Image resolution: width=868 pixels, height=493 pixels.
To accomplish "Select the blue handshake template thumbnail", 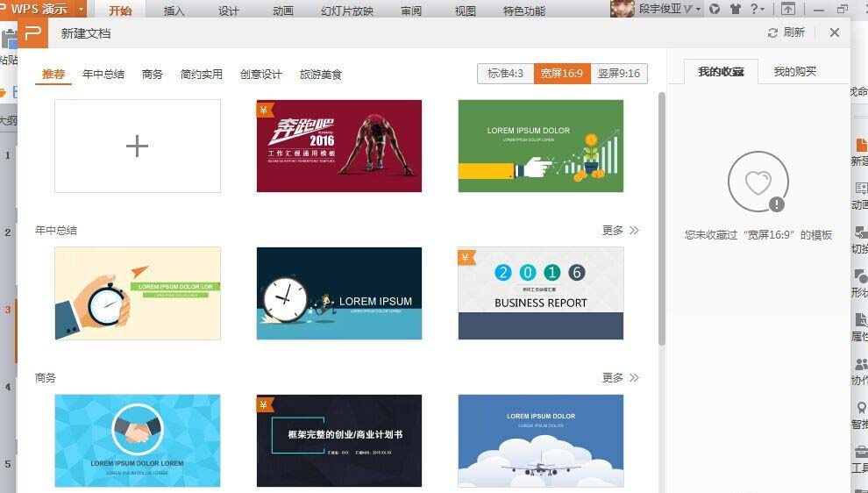I will click(x=138, y=441).
